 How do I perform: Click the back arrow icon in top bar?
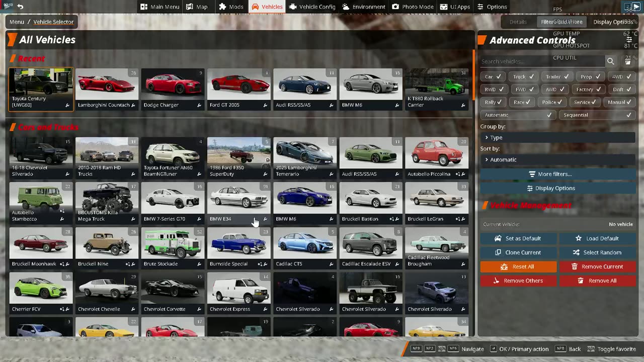20,7
